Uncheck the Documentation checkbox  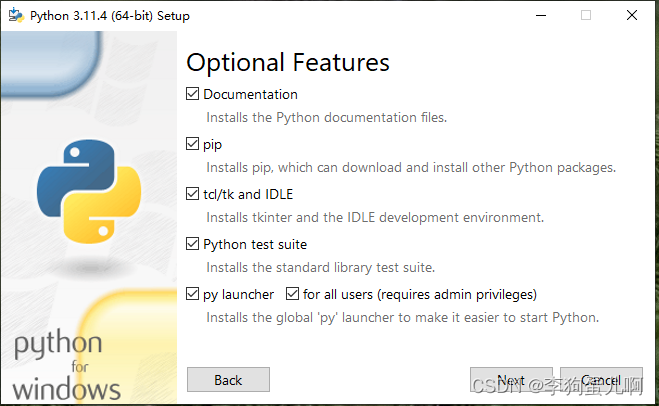pos(192,94)
